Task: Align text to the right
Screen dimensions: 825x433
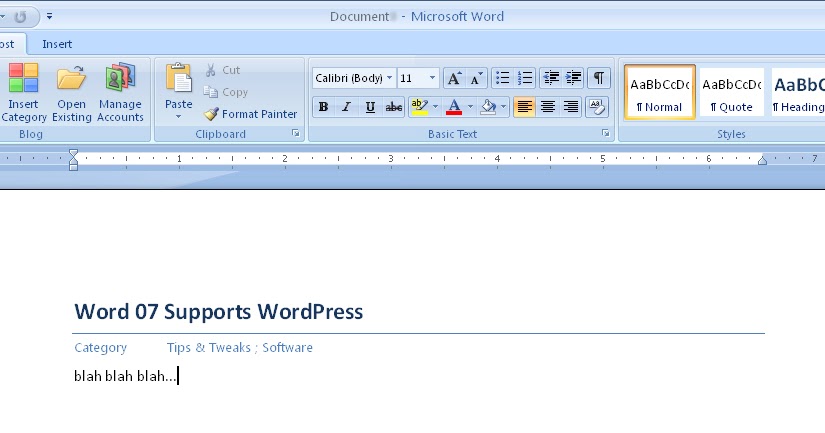Action: [571, 107]
